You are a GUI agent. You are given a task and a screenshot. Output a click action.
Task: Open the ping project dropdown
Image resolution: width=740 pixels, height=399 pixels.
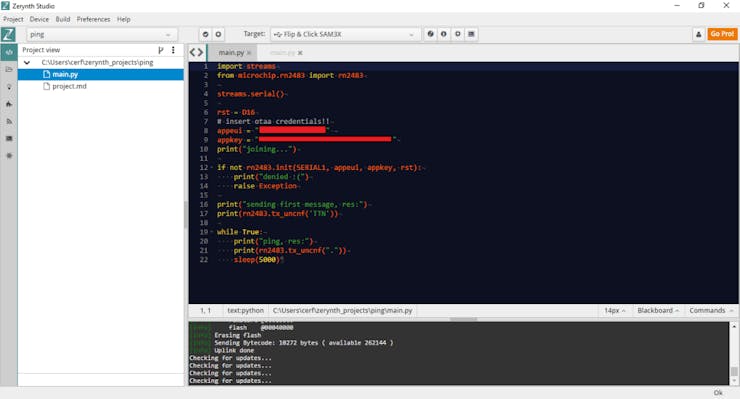click(101, 34)
